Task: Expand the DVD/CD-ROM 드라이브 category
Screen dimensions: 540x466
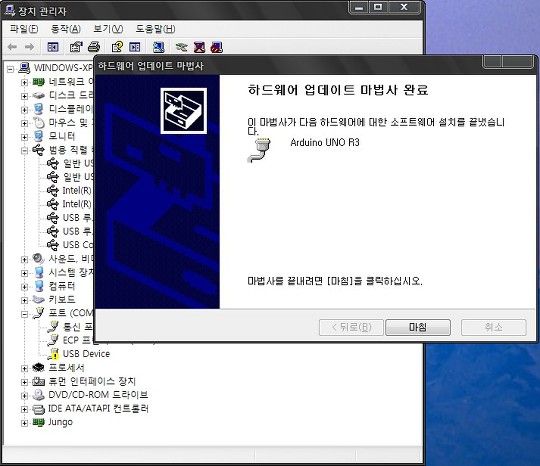Action: [x=24, y=396]
